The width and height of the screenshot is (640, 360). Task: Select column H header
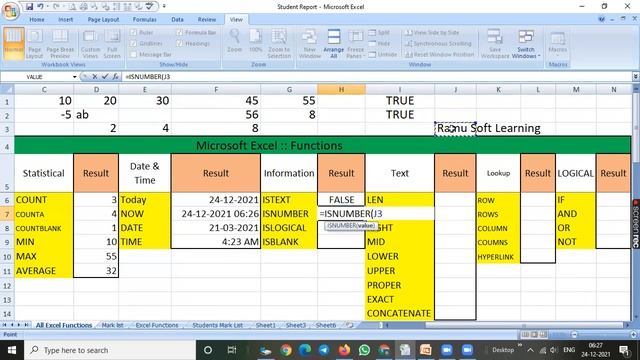(x=341, y=89)
